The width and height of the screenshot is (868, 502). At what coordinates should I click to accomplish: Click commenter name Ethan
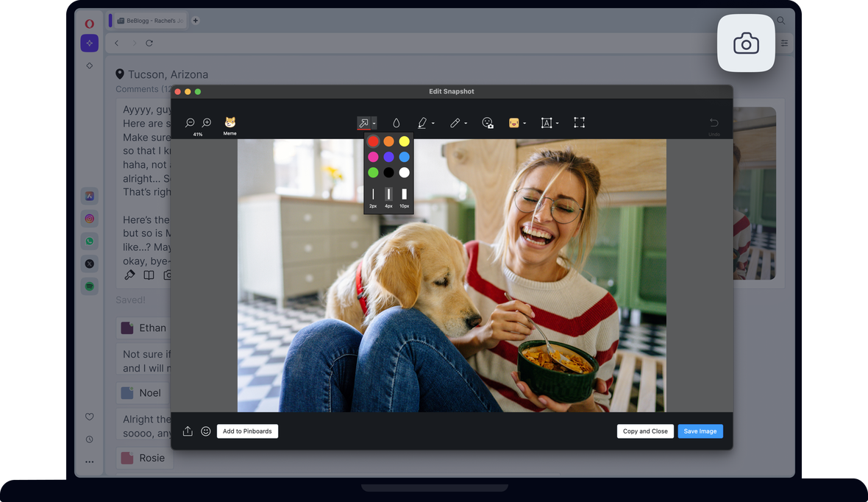pyautogui.click(x=153, y=328)
